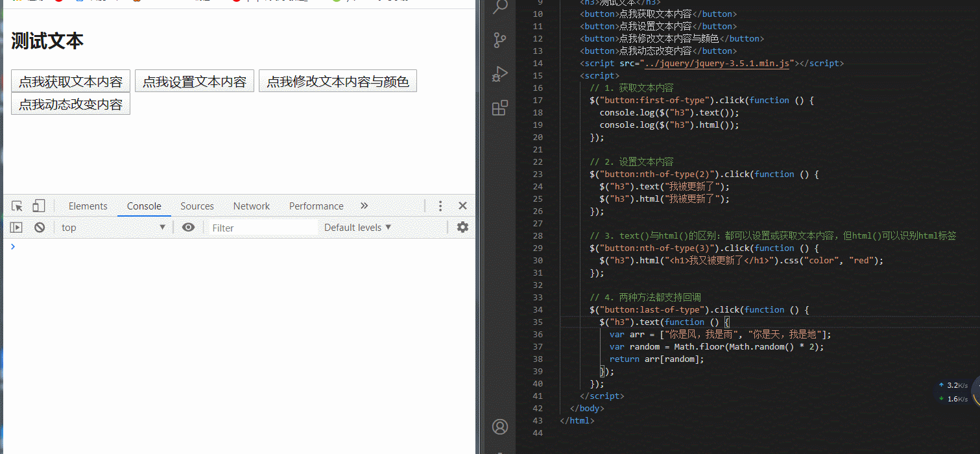This screenshot has width=980, height=454.
Task: Click code 'console.log($("h3").html());'
Action: [x=669, y=125]
